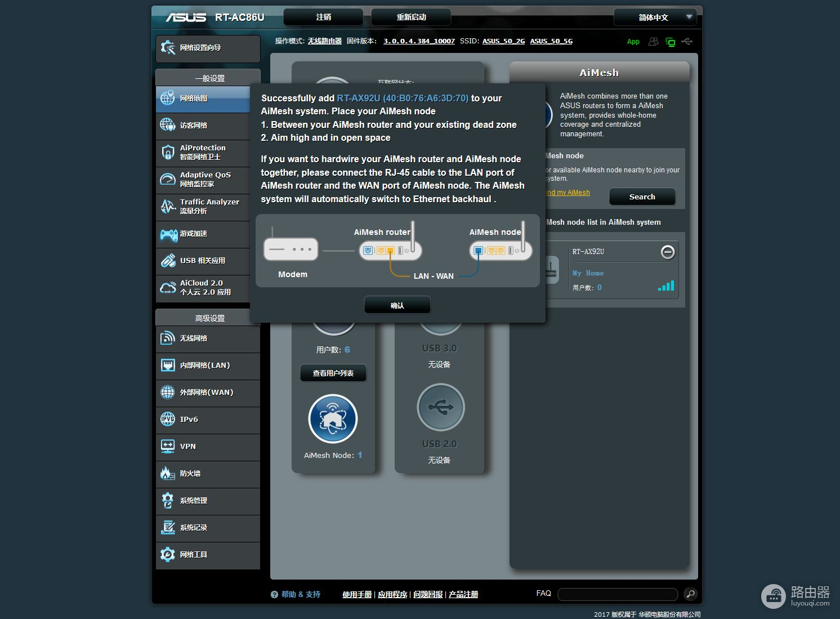Viewport: 840px width, 619px height.
Task: Click the USB status icon in header
Action: click(687, 42)
